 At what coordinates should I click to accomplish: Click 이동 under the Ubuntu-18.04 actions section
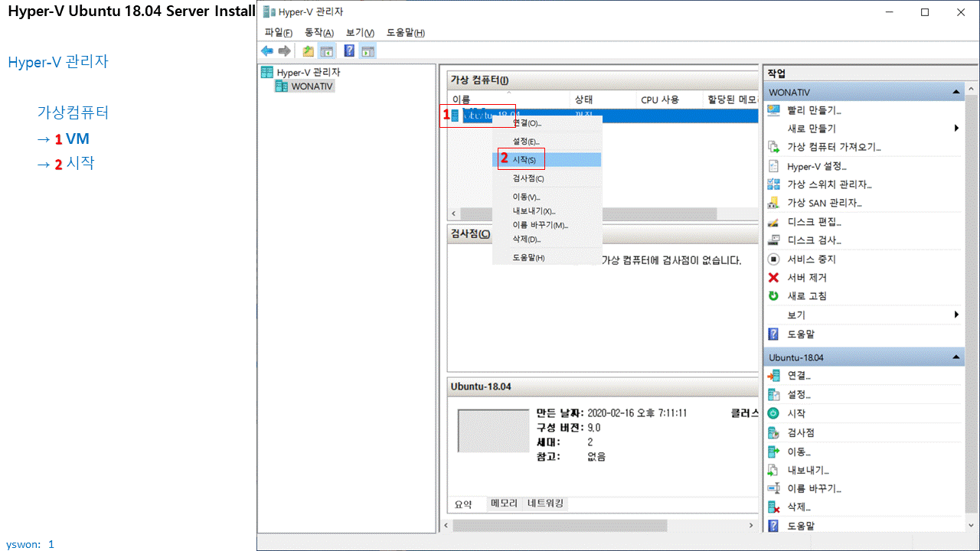tap(799, 452)
